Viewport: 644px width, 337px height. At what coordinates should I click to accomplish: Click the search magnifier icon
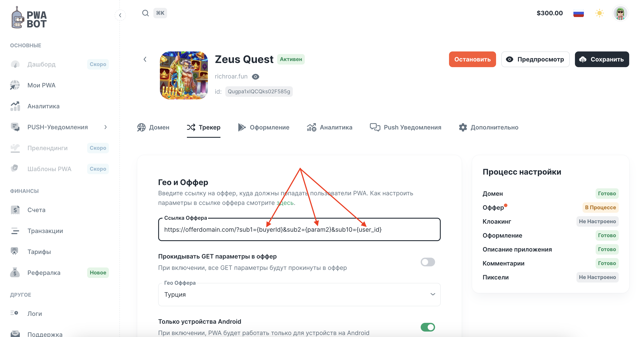(145, 13)
